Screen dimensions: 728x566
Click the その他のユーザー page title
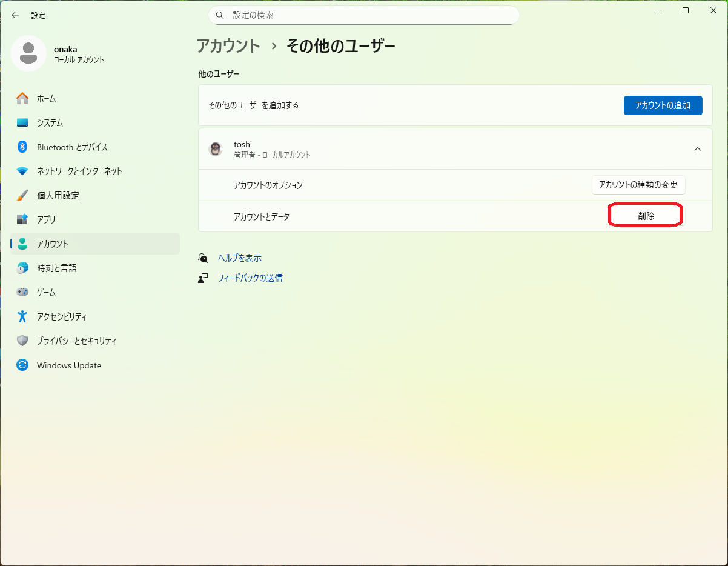(340, 45)
